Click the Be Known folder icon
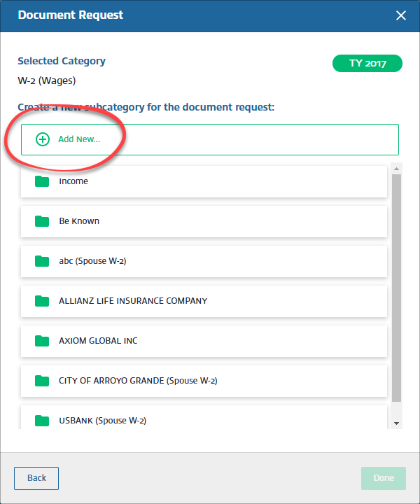This screenshot has width=420, height=504. point(42,221)
